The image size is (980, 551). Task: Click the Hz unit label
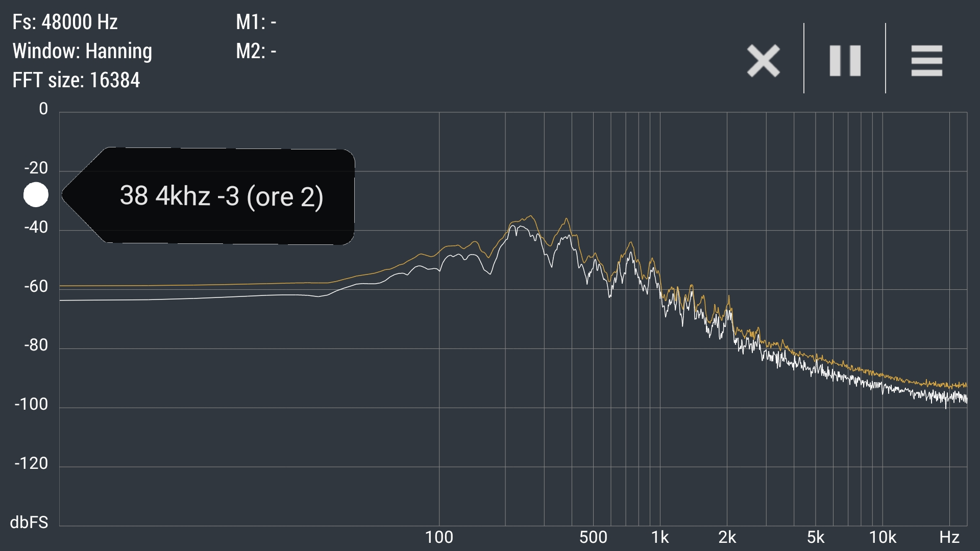coord(949,537)
